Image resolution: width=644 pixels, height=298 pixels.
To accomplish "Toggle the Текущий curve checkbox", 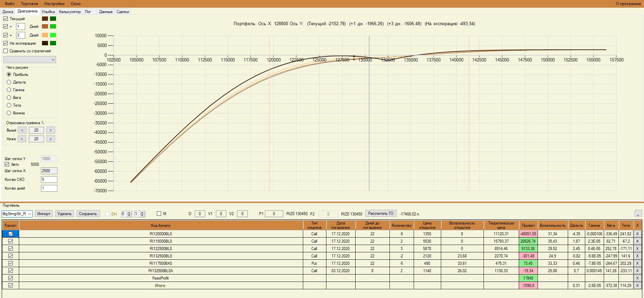I will click(x=6, y=19).
